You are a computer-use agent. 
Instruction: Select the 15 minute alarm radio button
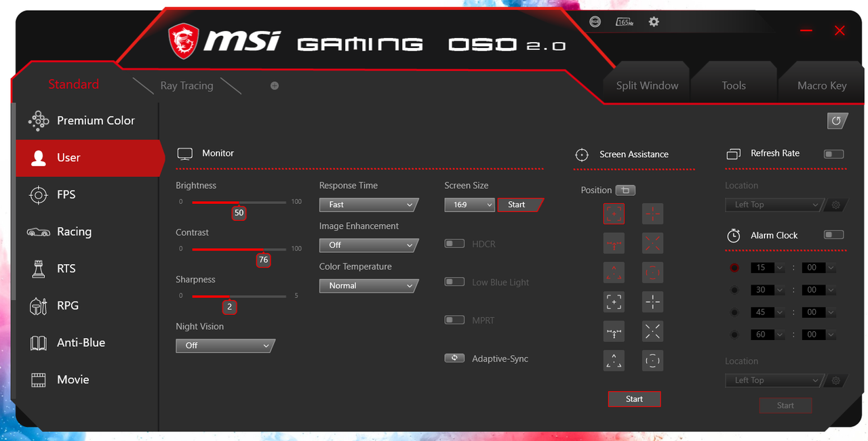(734, 268)
